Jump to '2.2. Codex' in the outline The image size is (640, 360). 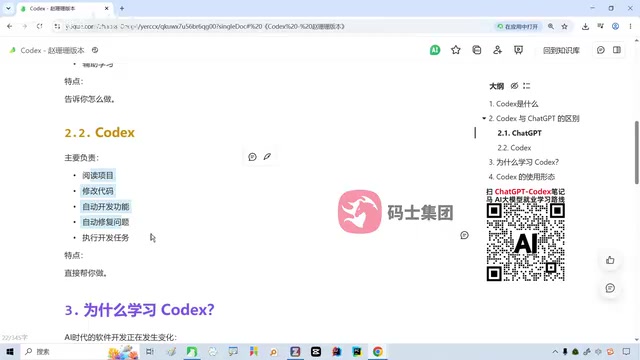click(x=514, y=148)
